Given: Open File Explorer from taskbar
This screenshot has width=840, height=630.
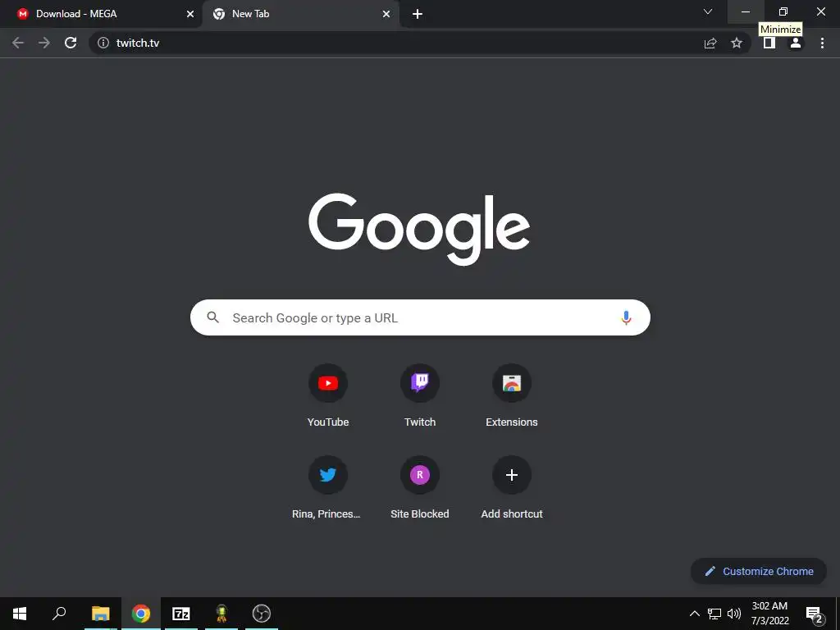Looking at the screenshot, I should pyautogui.click(x=100, y=614).
